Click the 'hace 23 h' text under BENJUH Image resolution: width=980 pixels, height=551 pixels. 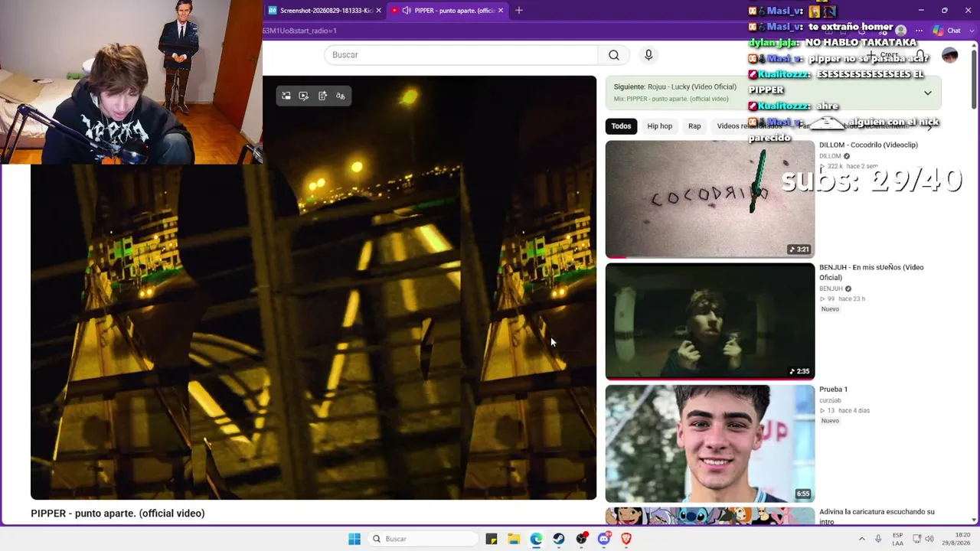click(851, 299)
